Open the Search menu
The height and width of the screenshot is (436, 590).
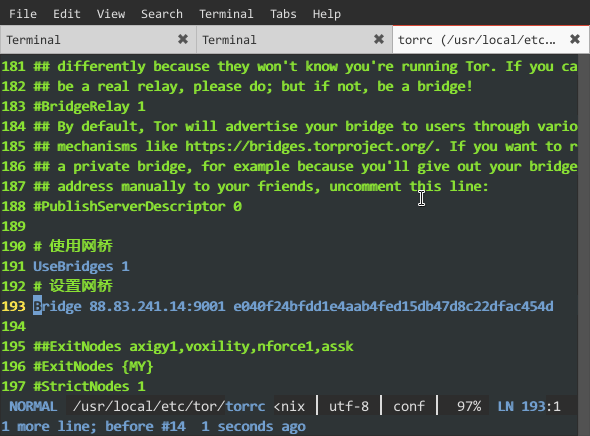(x=162, y=14)
